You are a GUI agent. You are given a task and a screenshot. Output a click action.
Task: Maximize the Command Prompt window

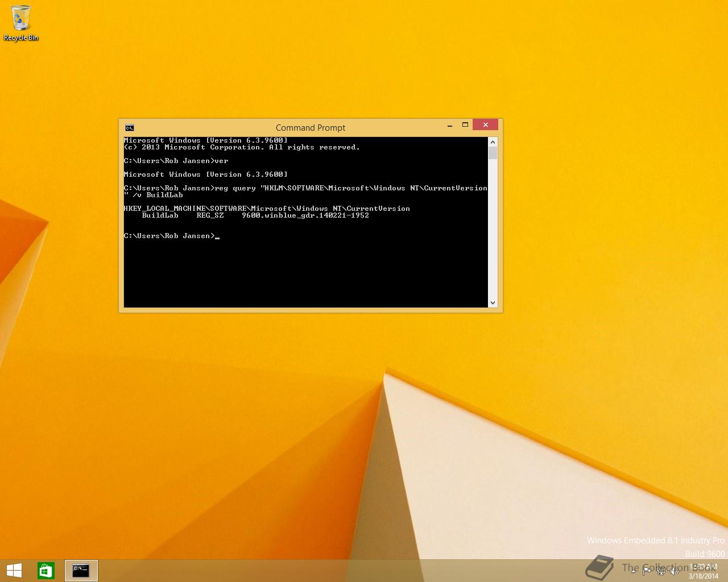(x=465, y=125)
